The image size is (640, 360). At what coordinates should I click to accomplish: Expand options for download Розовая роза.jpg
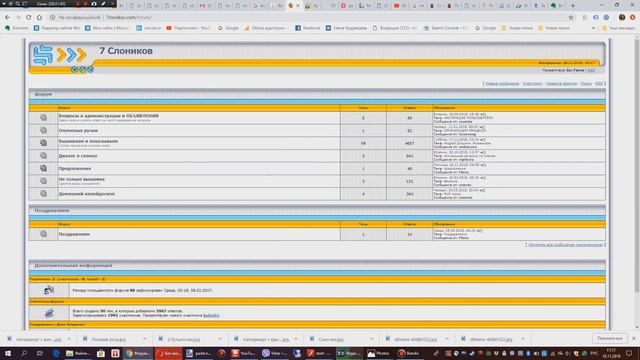click(144, 339)
